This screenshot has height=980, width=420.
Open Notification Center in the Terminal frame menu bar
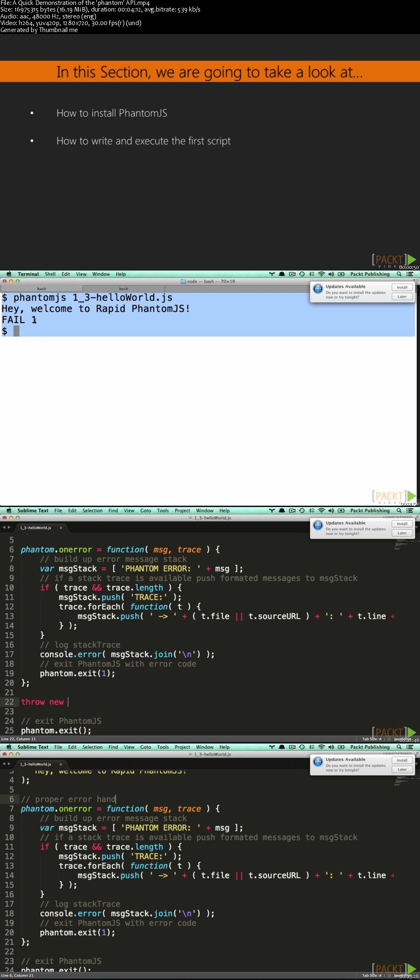tap(409, 274)
